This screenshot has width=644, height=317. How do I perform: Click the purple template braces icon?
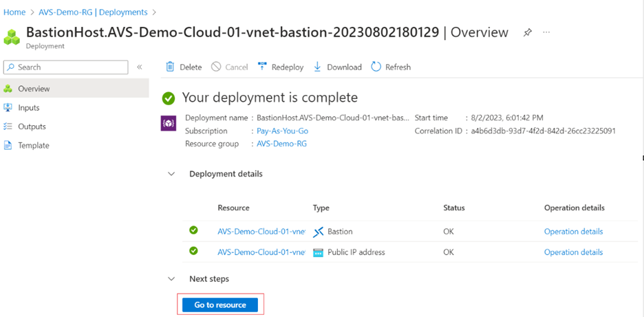tap(169, 123)
